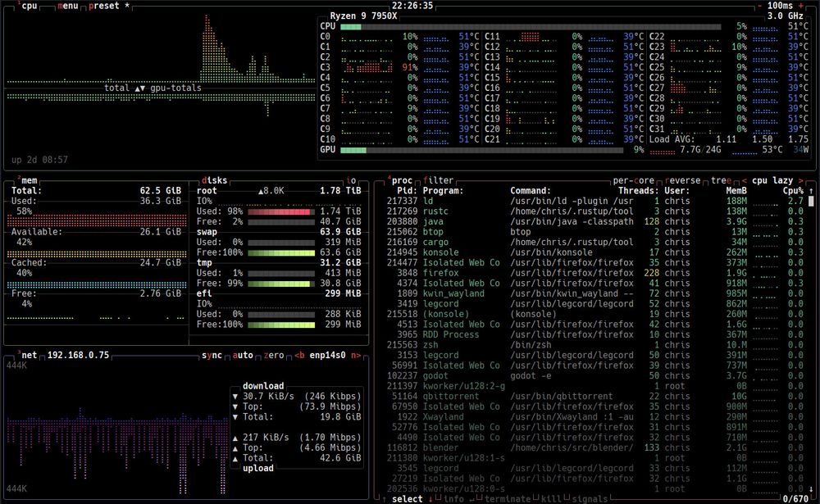The height and width of the screenshot is (504, 820).
Task: Toggle the process tree view
Action: tap(721, 180)
